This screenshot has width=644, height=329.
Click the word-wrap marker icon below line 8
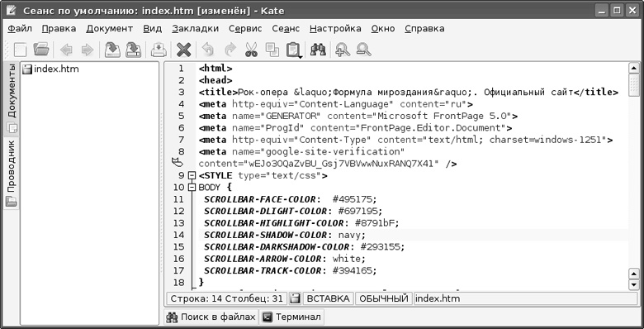tap(177, 162)
